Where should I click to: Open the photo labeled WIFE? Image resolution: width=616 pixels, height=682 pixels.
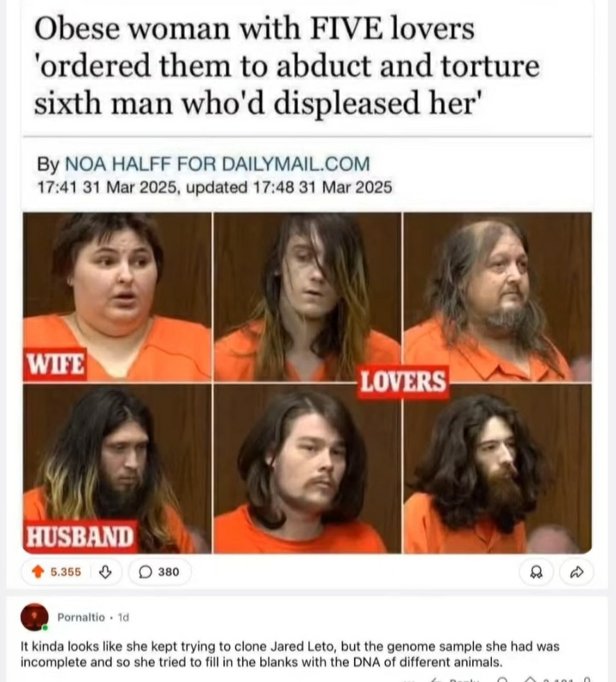point(117,297)
